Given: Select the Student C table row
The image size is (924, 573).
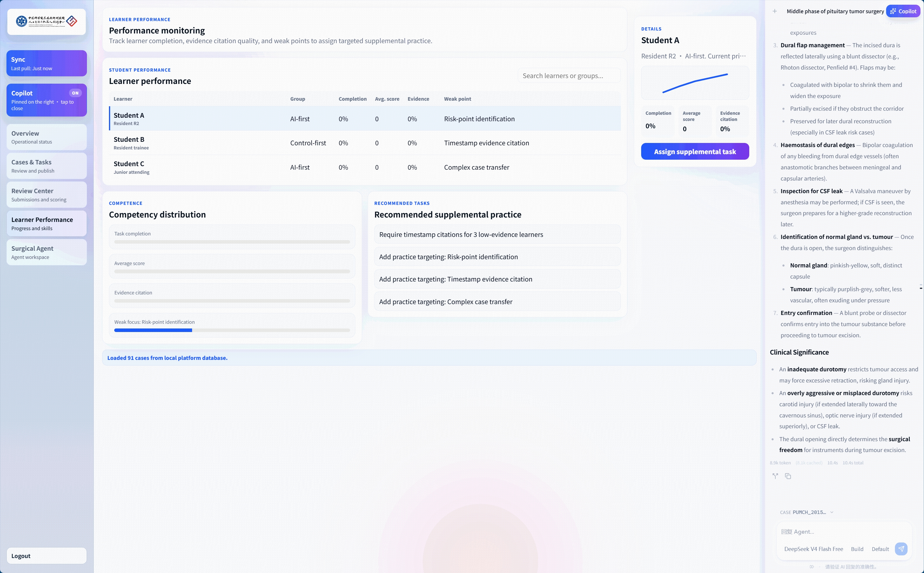Looking at the screenshot, I should (x=365, y=167).
